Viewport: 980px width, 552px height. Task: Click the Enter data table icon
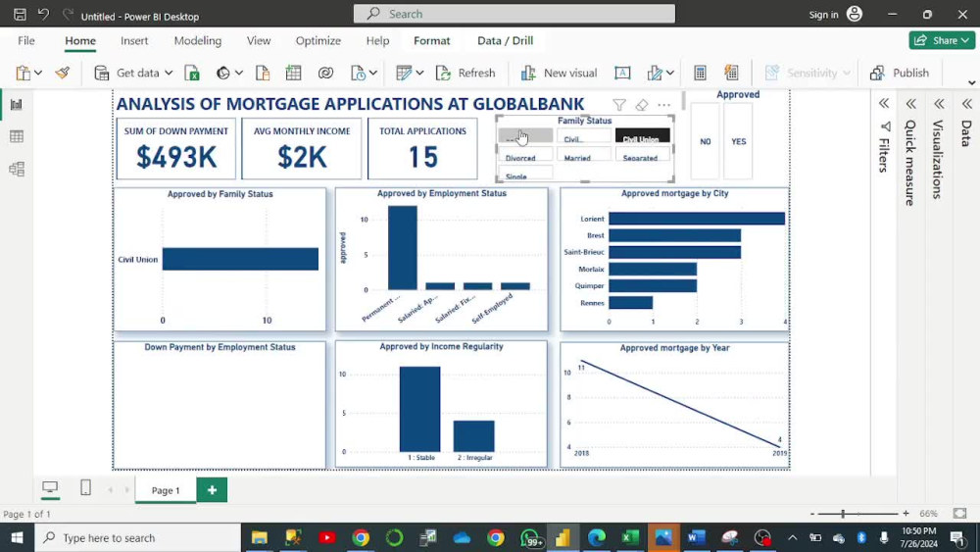point(293,74)
